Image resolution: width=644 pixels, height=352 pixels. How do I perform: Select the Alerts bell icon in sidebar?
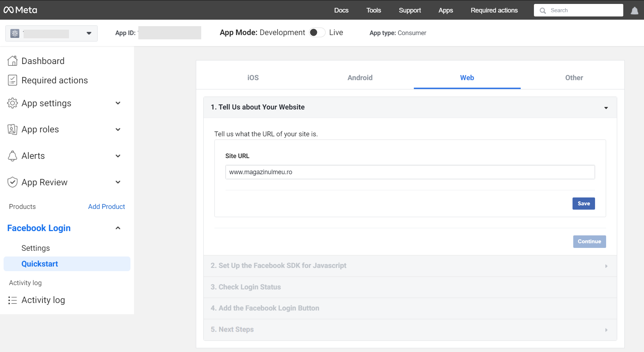13,156
